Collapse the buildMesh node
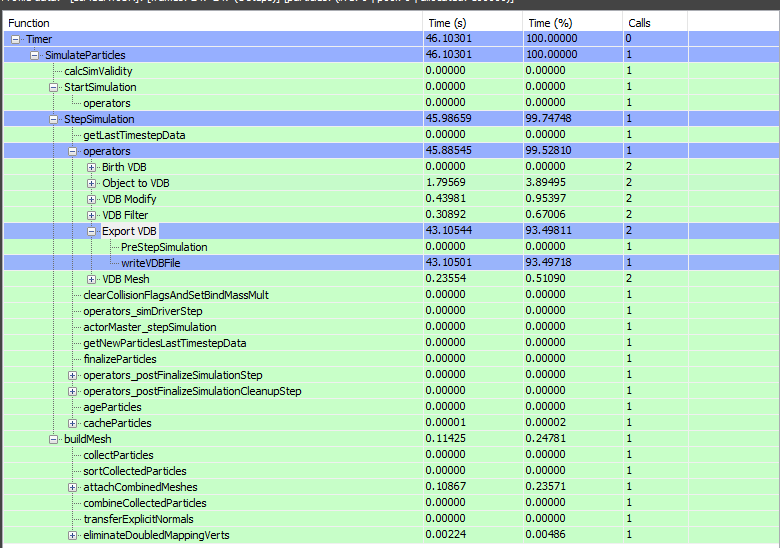The image size is (780, 548). [x=54, y=439]
